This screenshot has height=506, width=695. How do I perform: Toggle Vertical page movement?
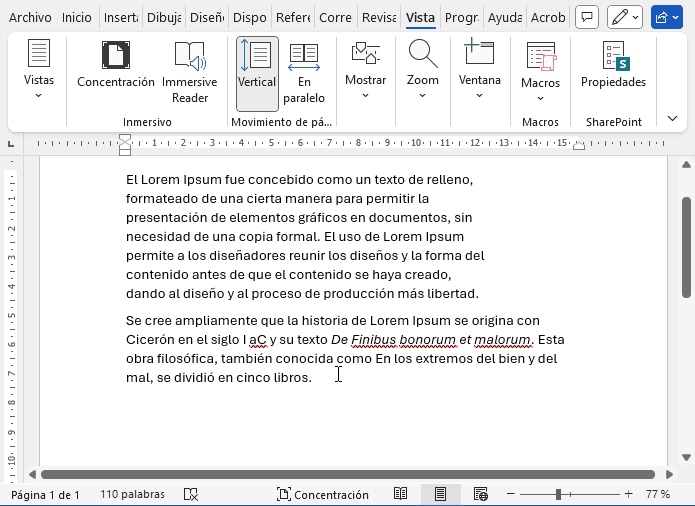(257, 72)
